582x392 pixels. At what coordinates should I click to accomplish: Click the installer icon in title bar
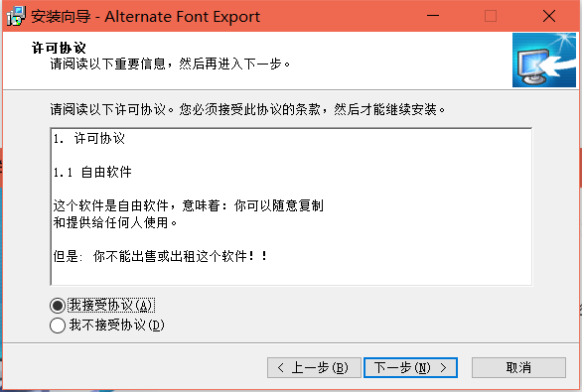tap(16, 16)
